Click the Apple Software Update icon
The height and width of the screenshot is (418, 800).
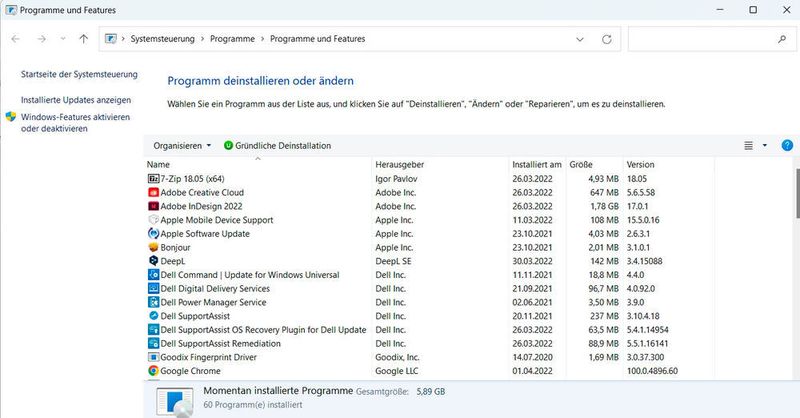pyautogui.click(x=153, y=234)
